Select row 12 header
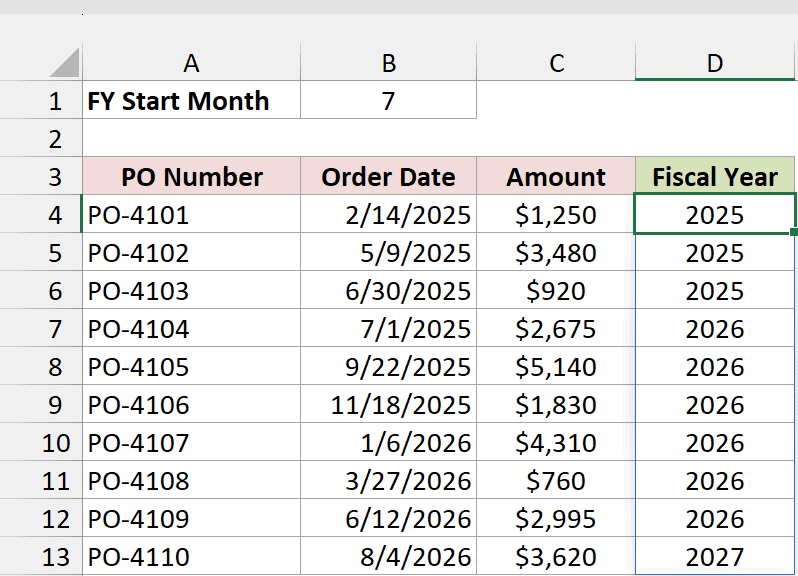Viewport: 798px width, 576px height. 41,518
